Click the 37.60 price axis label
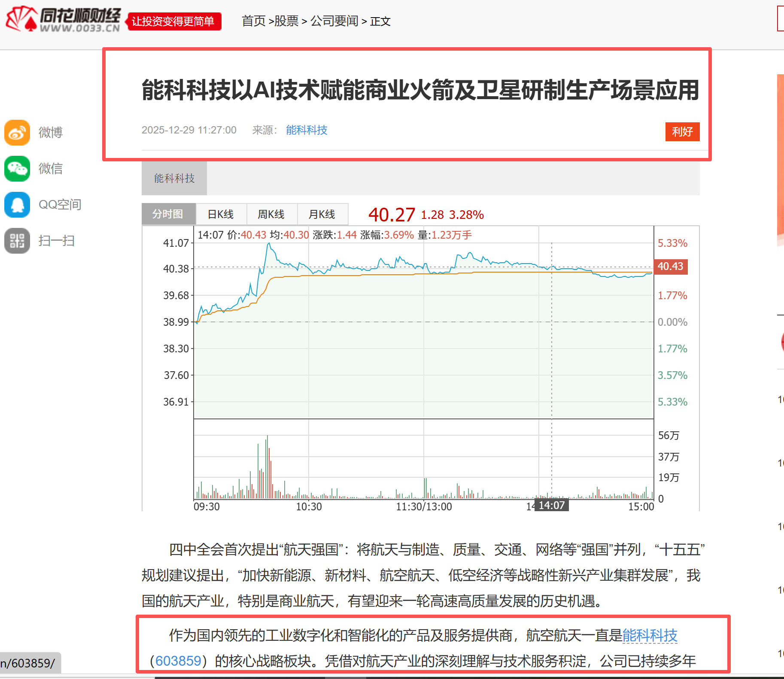The width and height of the screenshot is (784, 679). (176, 375)
